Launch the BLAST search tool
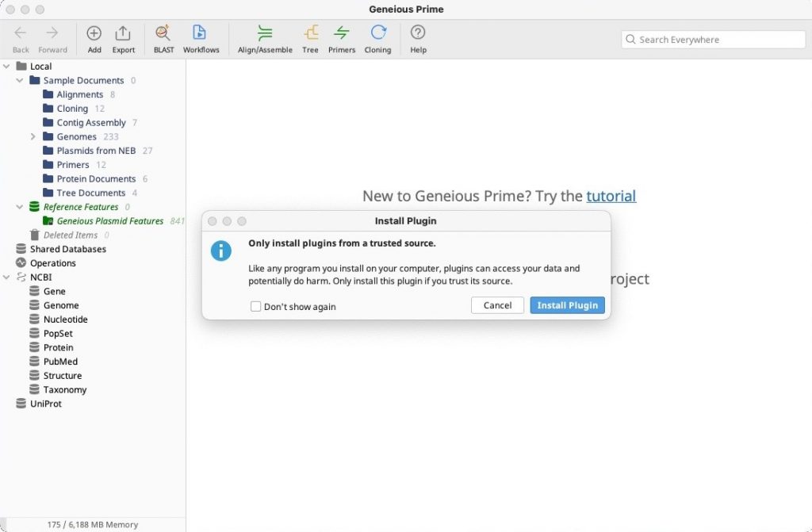 click(x=163, y=40)
